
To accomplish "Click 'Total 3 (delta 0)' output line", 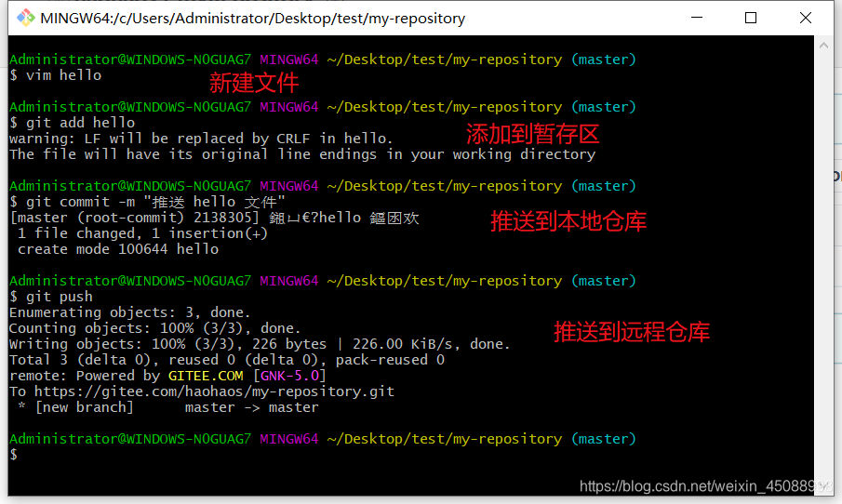I will [227, 360].
